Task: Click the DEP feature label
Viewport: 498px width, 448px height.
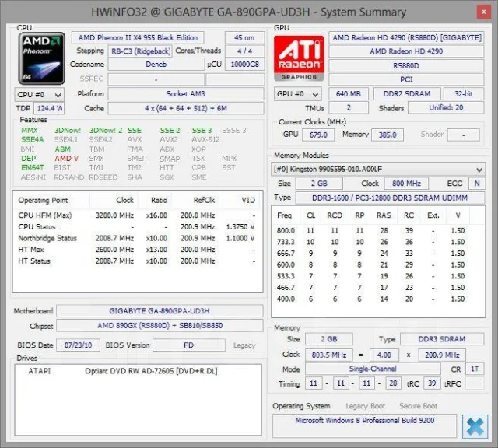Action: (28, 159)
